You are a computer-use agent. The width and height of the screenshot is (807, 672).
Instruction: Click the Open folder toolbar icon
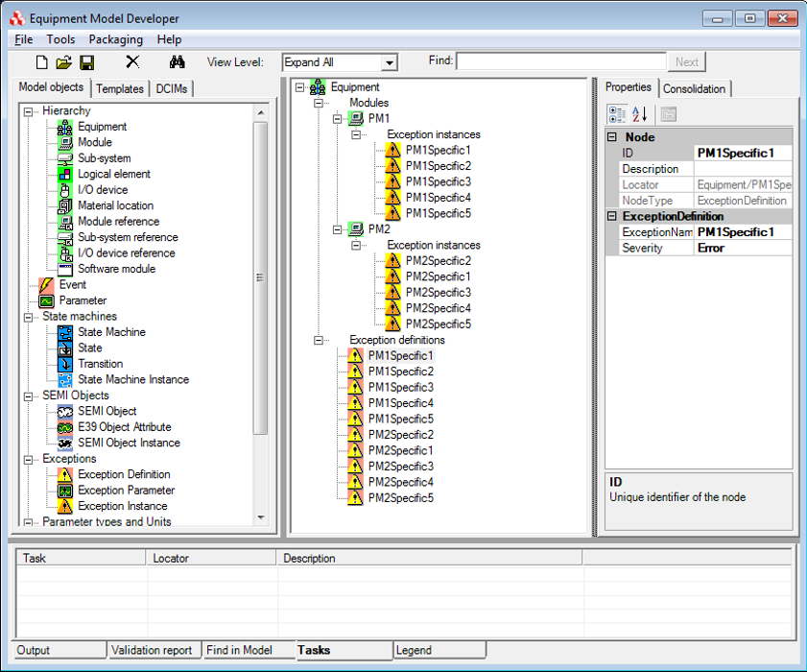tap(63, 62)
